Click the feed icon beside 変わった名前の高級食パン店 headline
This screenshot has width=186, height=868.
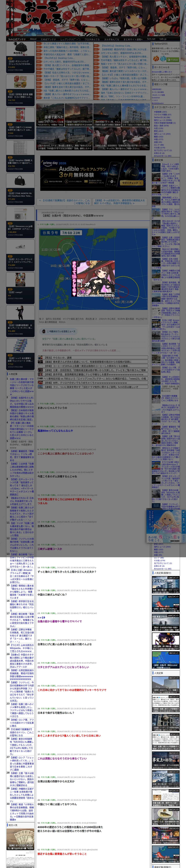pos(40,51)
